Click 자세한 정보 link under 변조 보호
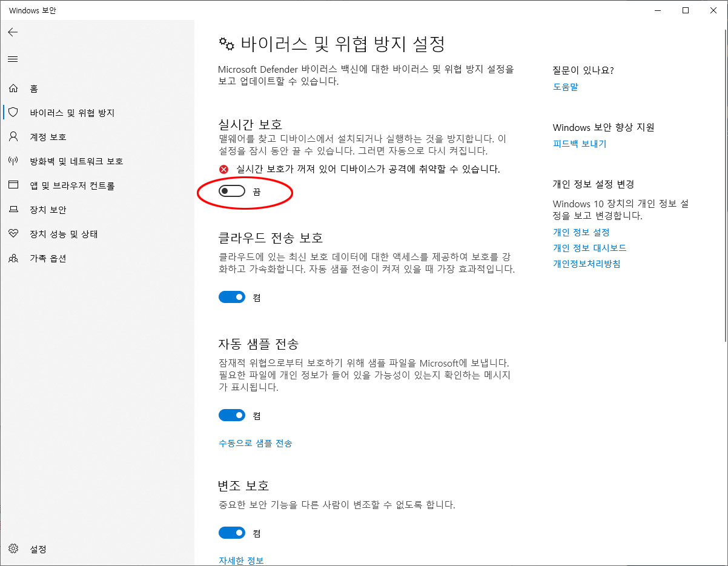 click(241, 561)
